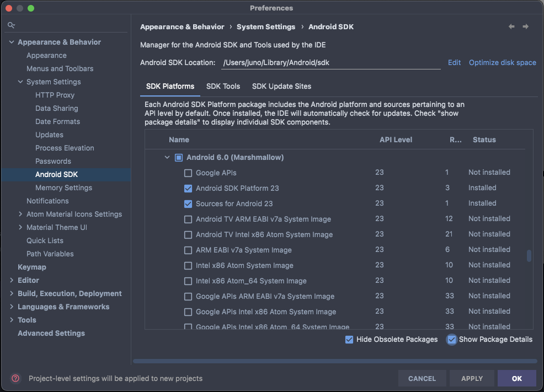Check Google APIs Intel x86 Atom System Image
The image size is (544, 392).
pyautogui.click(x=188, y=312)
